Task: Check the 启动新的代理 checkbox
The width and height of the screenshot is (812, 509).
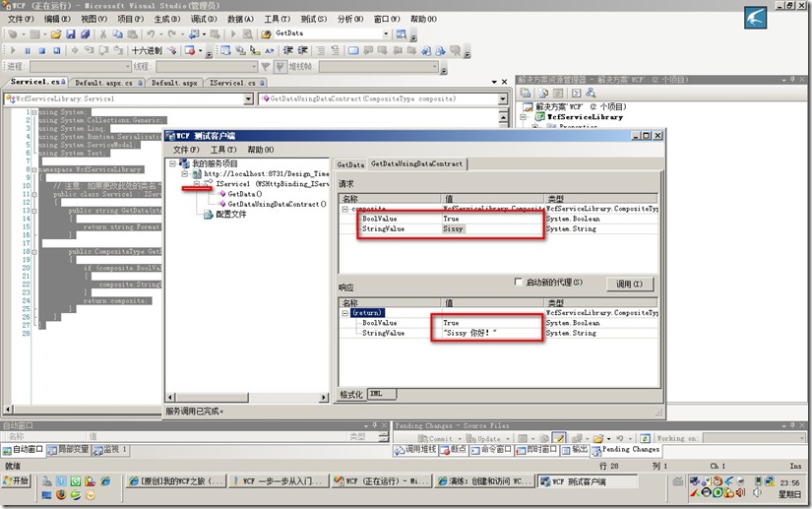Action: (518, 282)
